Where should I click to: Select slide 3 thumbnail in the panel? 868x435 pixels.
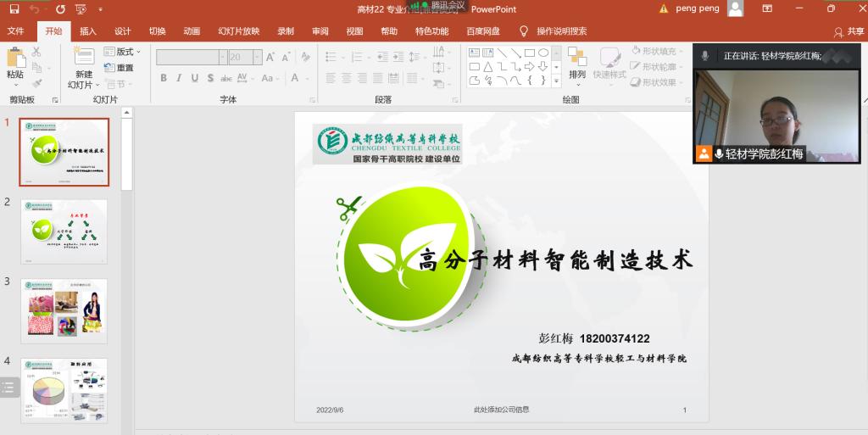click(64, 310)
